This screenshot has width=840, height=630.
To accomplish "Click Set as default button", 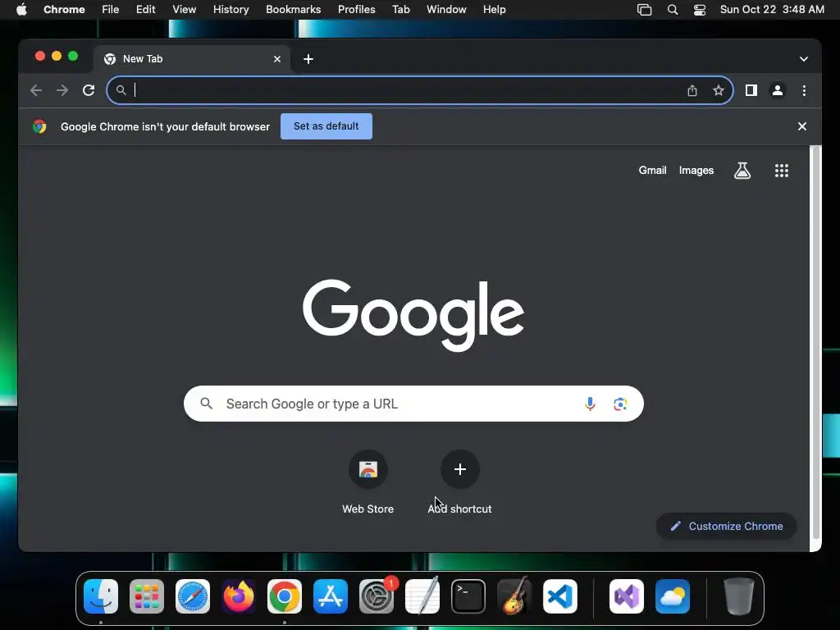I will (326, 126).
